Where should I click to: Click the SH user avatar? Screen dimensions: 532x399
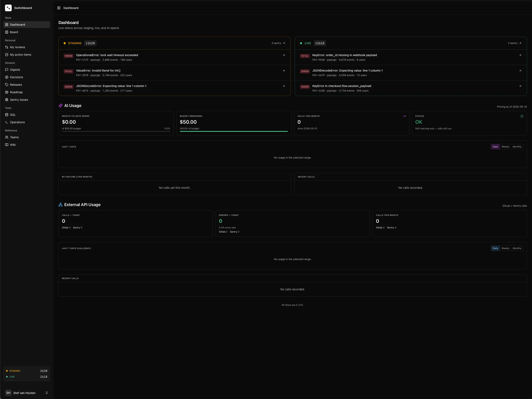click(8, 393)
